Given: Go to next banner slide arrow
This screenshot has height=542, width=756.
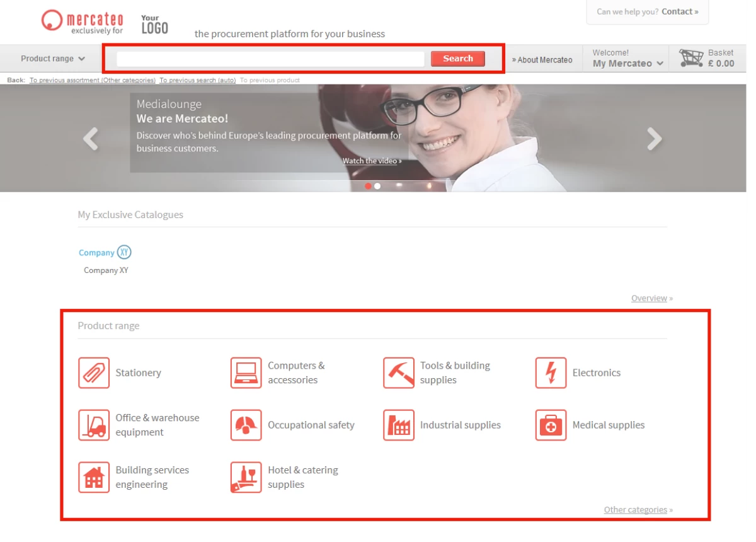Looking at the screenshot, I should (x=655, y=139).
